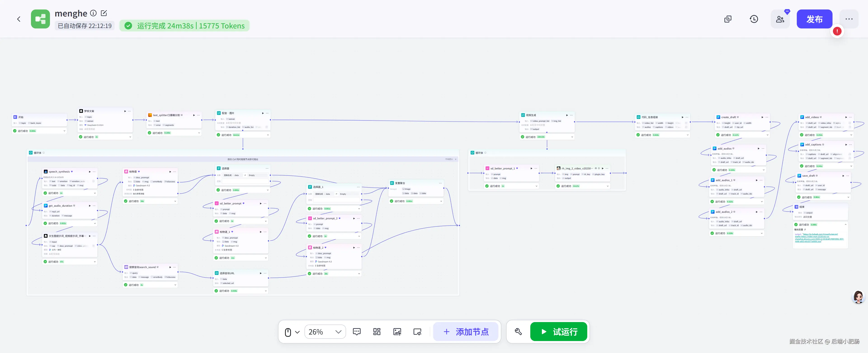Viewport: 868px width, 353px height.
Task: Open the debug wrench icon
Action: click(x=518, y=332)
